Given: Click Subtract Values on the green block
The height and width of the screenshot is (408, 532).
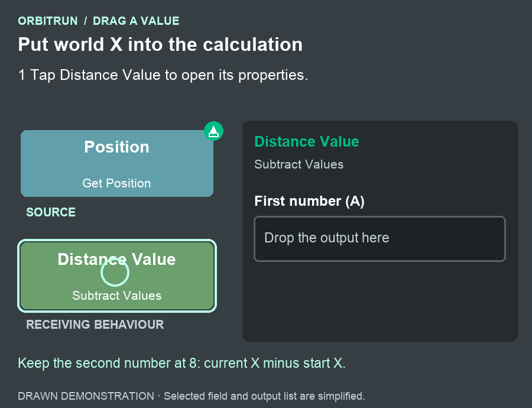Looking at the screenshot, I should click(116, 296).
